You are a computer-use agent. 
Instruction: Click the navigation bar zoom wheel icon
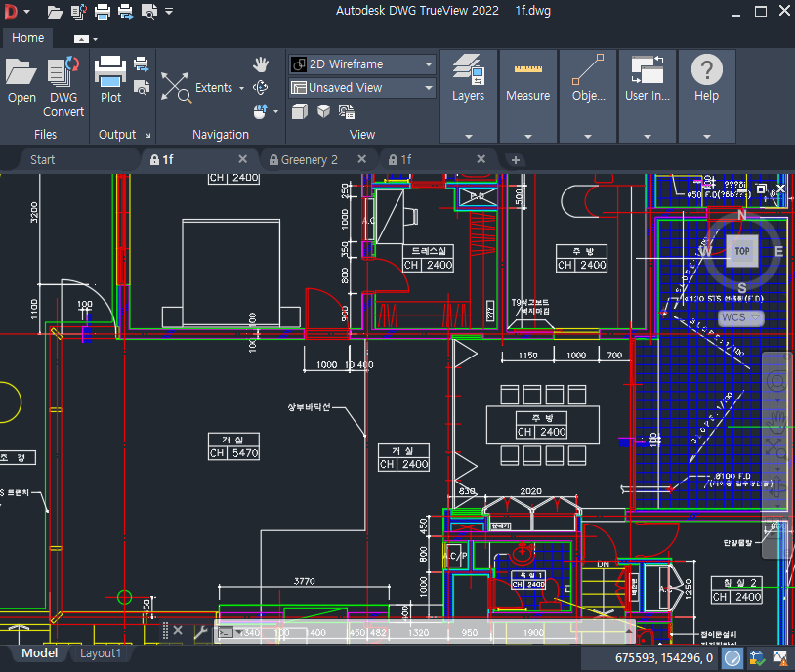[x=776, y=381]
